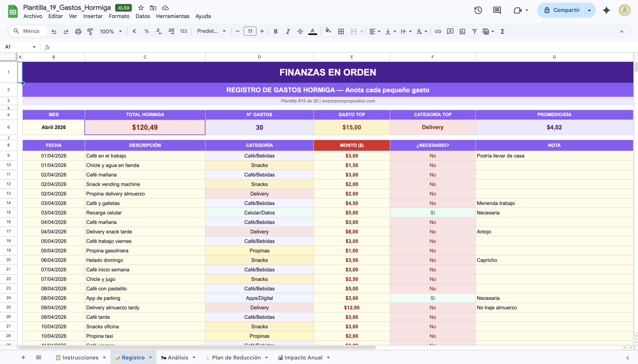The image size is (638, 364).
Task: Switch to the Análisis sheet tab
Action: coord(178,358)
